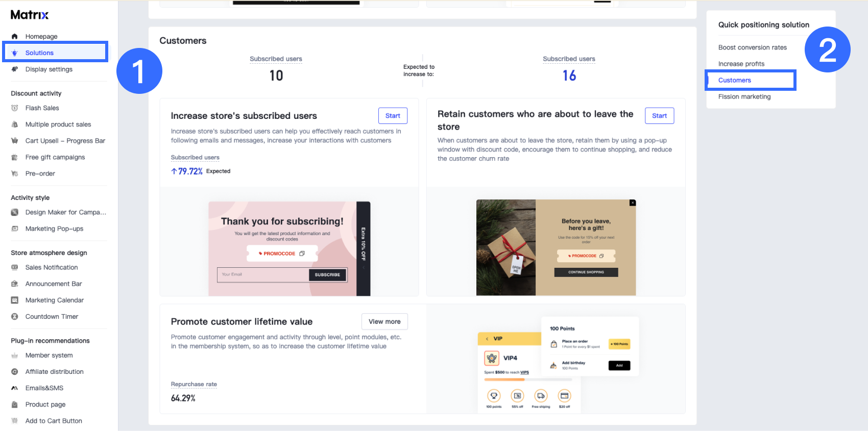Open Display settings menu item
The image size is (868, 431).
[49, 69]
